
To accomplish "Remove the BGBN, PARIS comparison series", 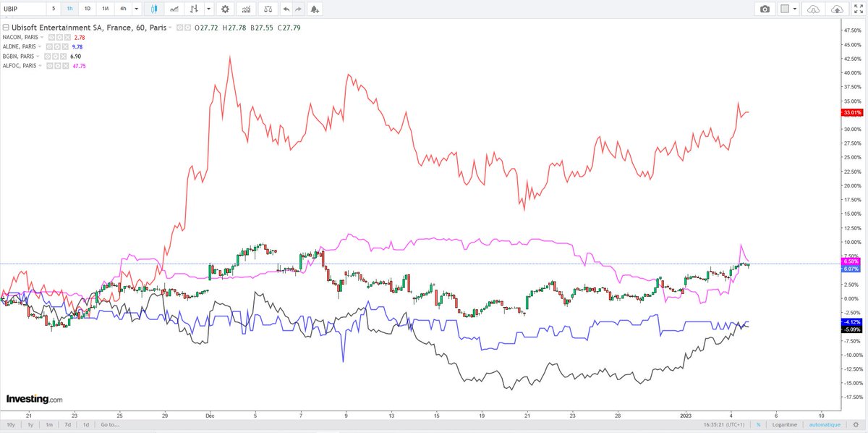I will [x=63, y=56].
